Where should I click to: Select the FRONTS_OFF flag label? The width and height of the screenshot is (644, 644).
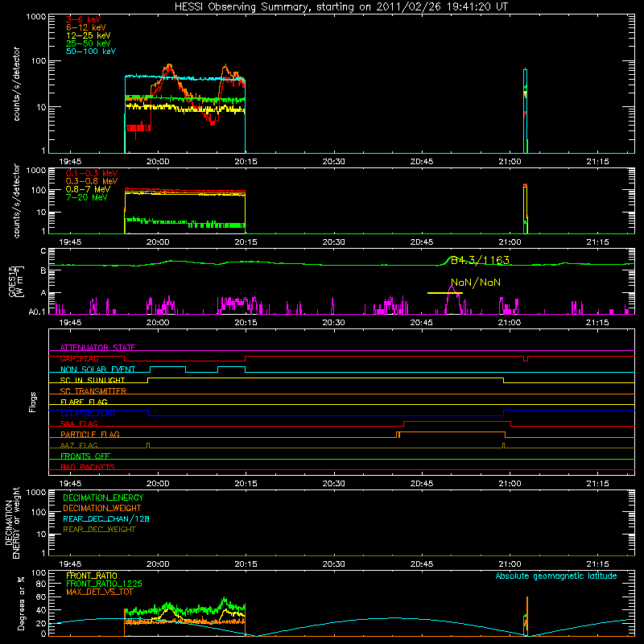click(85, 456)
